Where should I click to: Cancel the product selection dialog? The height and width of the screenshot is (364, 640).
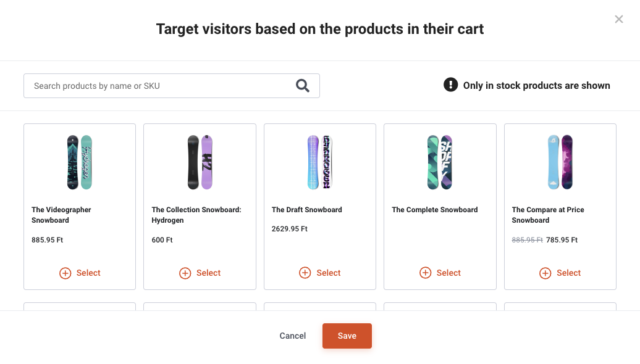293,336
